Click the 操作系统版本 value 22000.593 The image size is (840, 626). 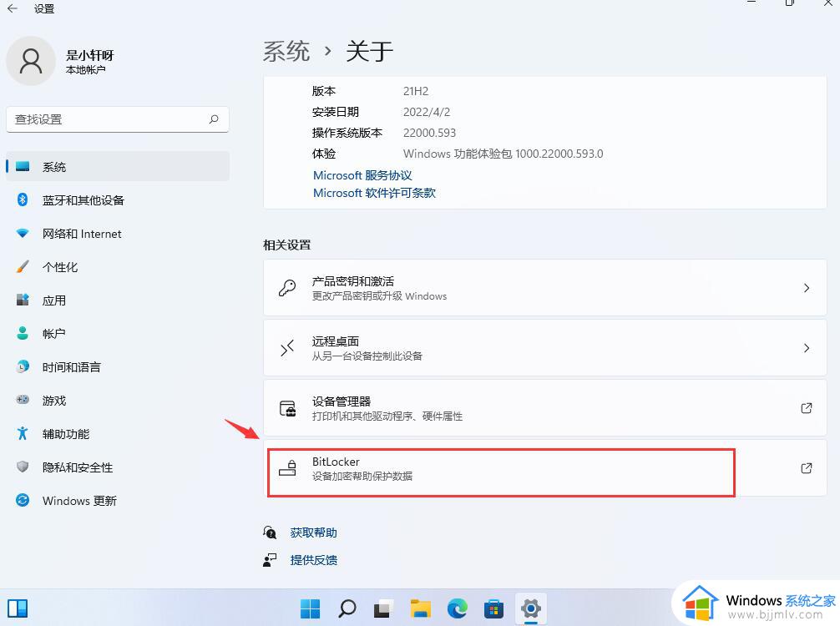[x=430, y=133]
